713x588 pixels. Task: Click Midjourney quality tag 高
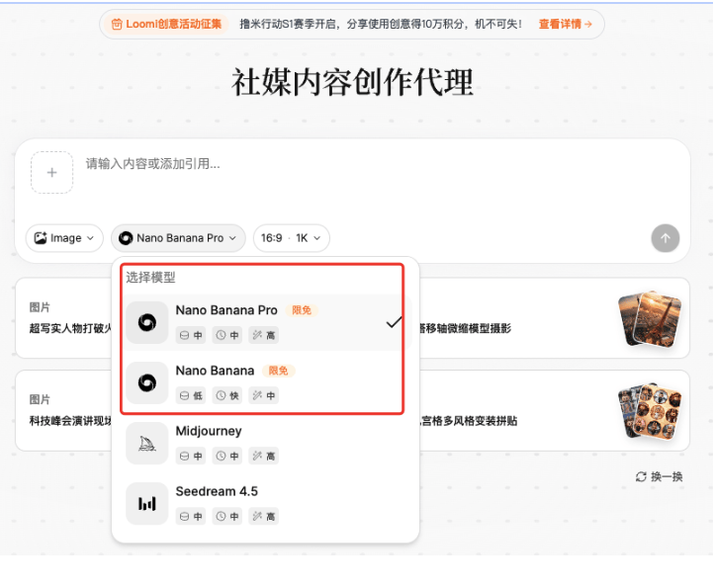263,457
